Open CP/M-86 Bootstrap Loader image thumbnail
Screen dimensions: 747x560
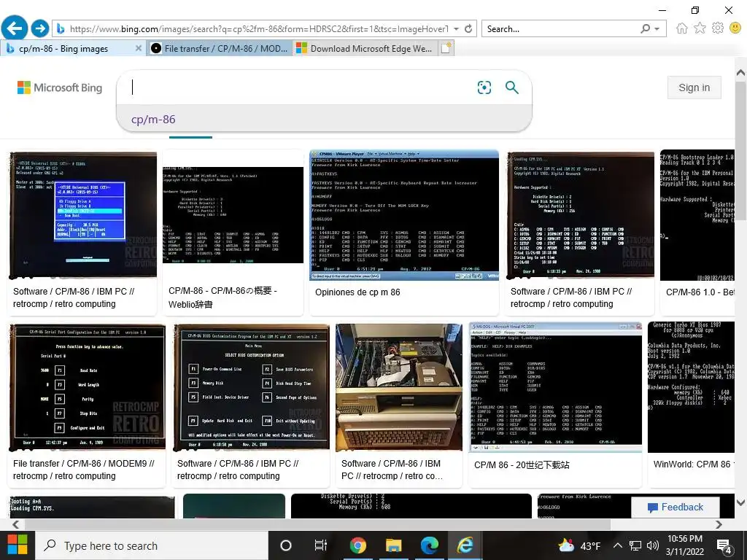[697, 215]
